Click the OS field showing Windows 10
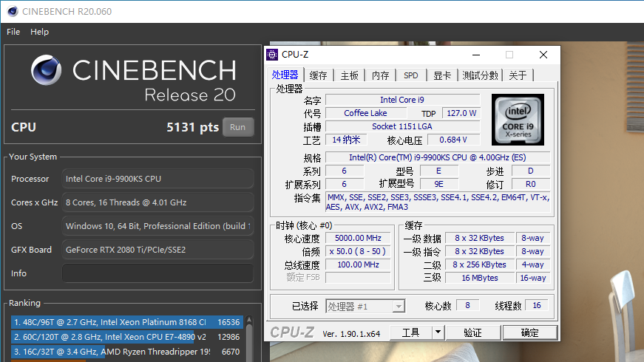This screenshot has height=362, width=644. (x=157, y=226)
